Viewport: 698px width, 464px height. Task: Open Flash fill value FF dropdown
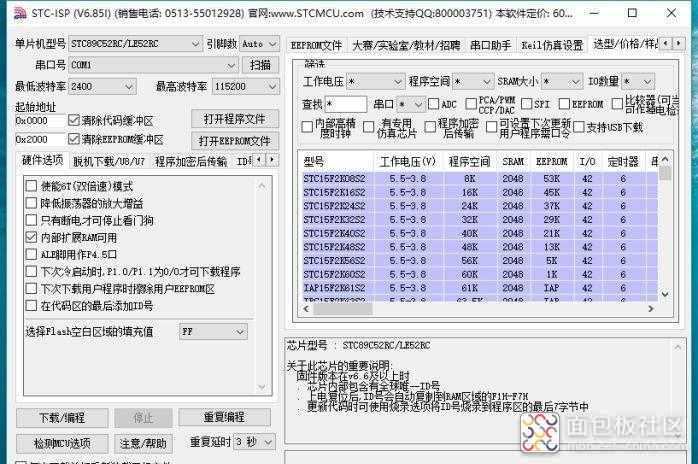[213, 332]
